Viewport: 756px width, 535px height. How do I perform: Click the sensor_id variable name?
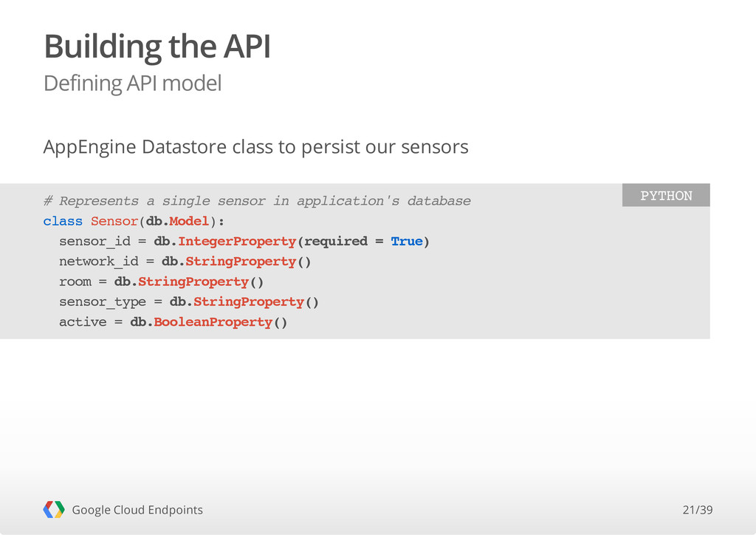pos(94,241)
